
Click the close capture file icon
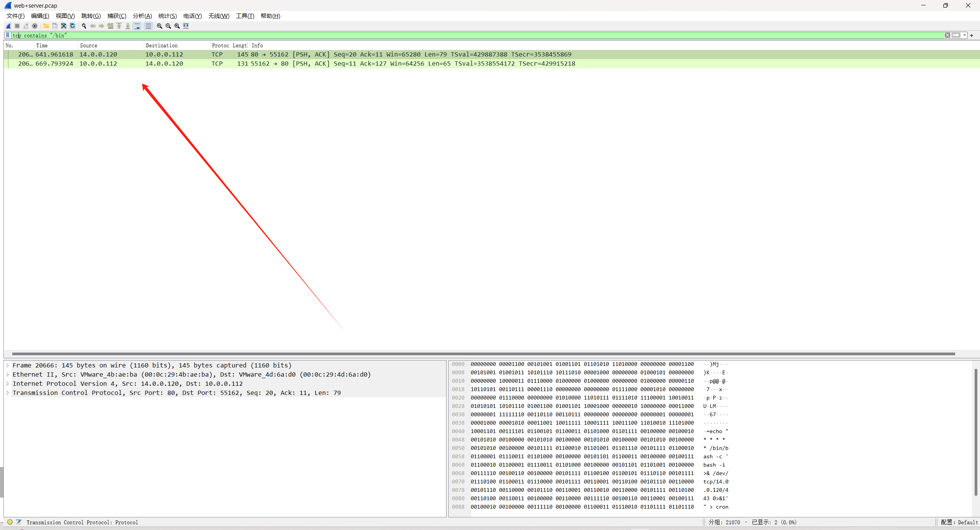64,26
